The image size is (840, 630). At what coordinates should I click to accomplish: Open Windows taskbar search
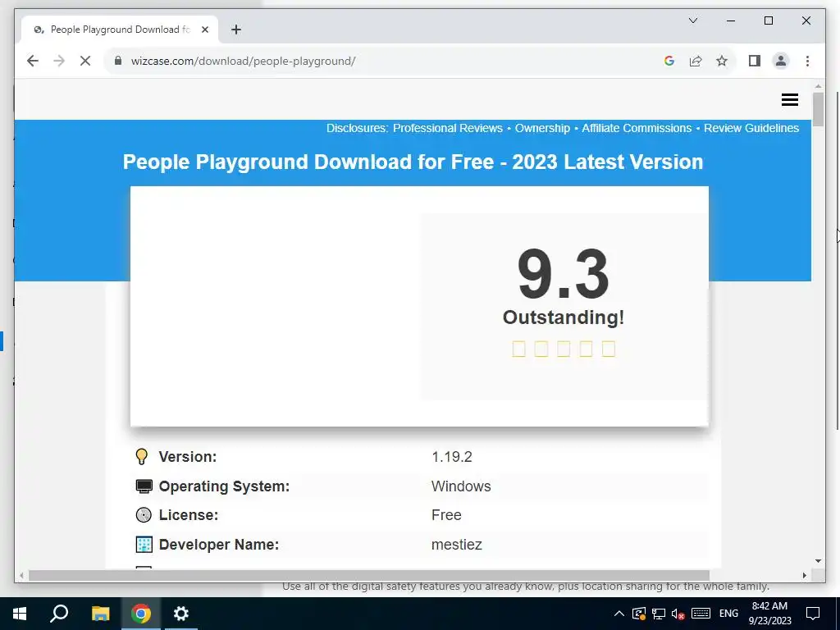[59, 614]
